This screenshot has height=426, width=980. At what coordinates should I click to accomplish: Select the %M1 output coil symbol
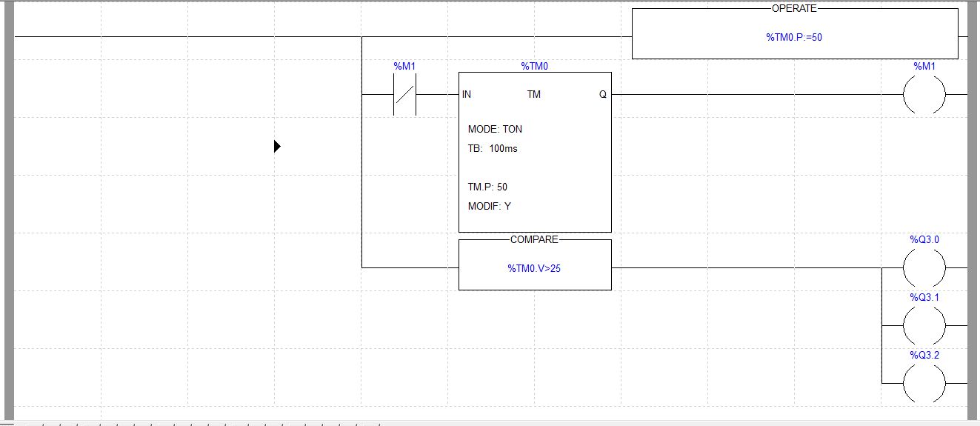point(924,95)
